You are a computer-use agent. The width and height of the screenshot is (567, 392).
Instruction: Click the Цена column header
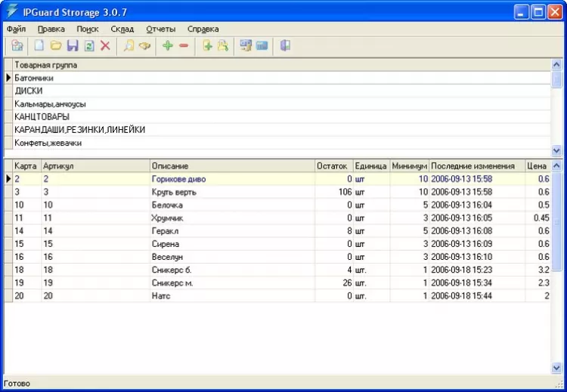(x=536, y=166)
